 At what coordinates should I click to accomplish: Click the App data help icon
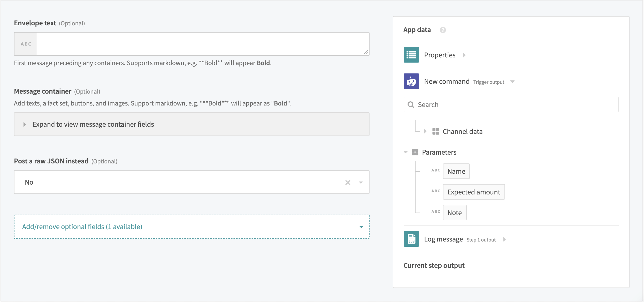coord(443,30)
